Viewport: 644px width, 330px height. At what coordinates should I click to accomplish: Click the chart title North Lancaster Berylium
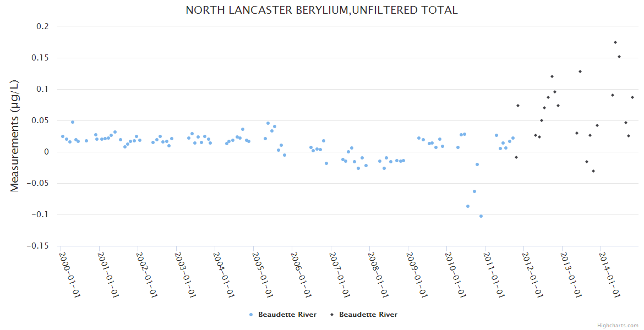pos(321,10)
